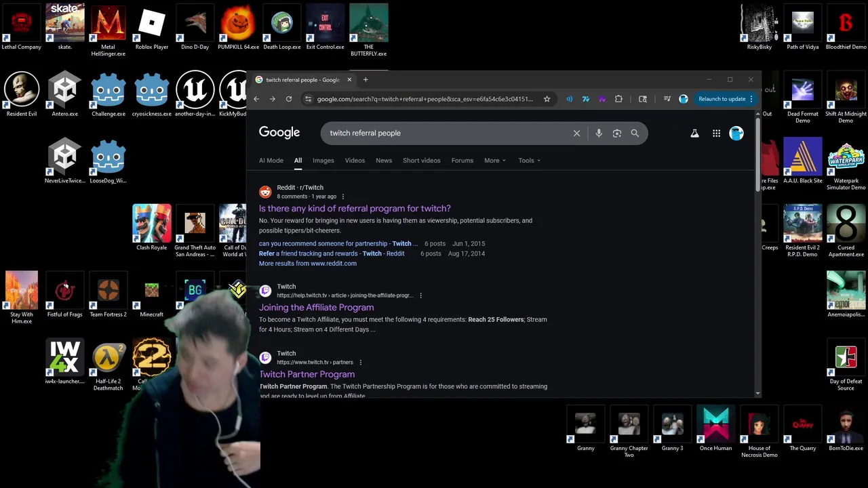
Task: Start voice search with microphone icon
Action: click(x=599, y=134)
